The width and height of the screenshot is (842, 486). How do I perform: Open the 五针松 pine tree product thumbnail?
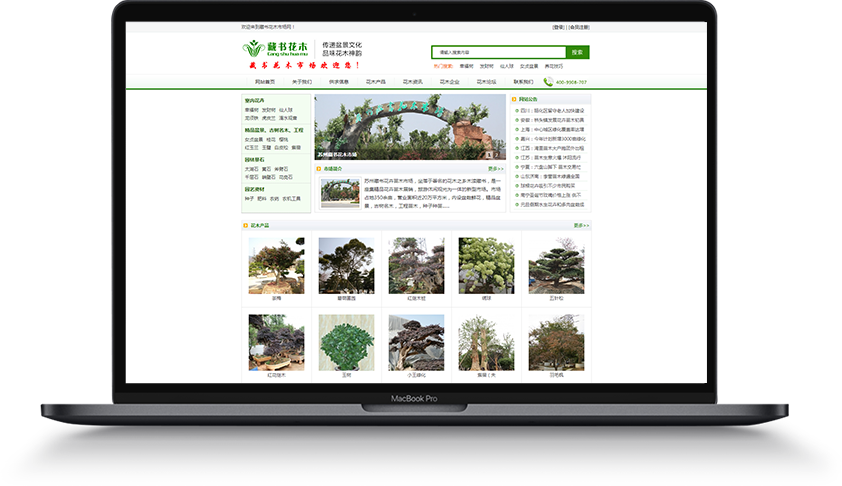[x=556, y=266]
